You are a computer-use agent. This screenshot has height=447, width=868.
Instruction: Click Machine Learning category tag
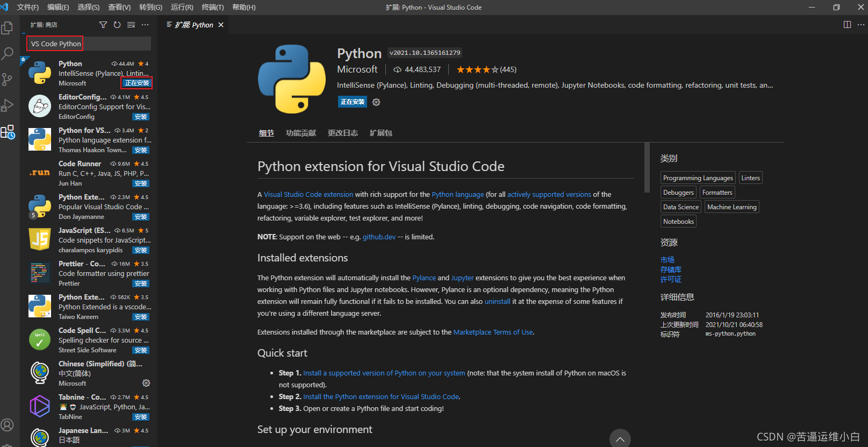[731, 207]
